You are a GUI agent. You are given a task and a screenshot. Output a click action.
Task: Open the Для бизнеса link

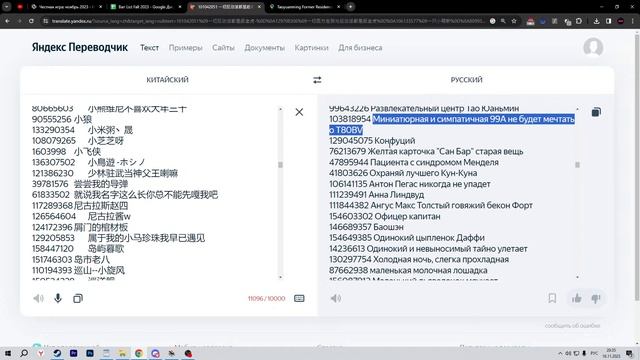point(360,48)
